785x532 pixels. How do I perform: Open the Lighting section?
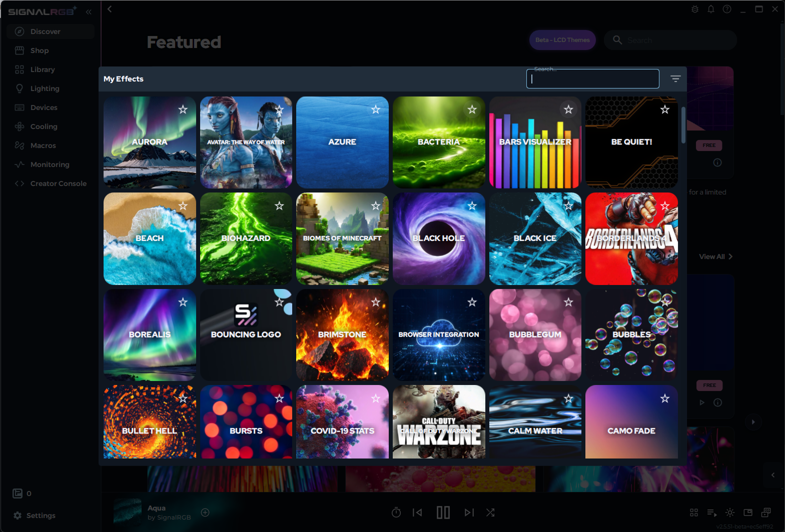51,88
